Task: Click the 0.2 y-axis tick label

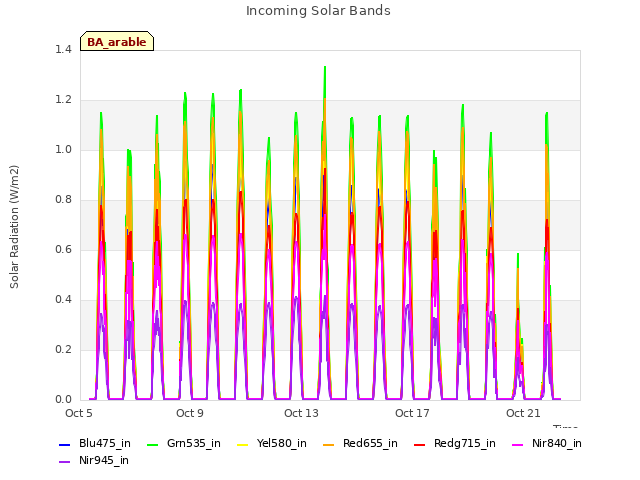Action: pyautogui.click(x=63, y=350)
